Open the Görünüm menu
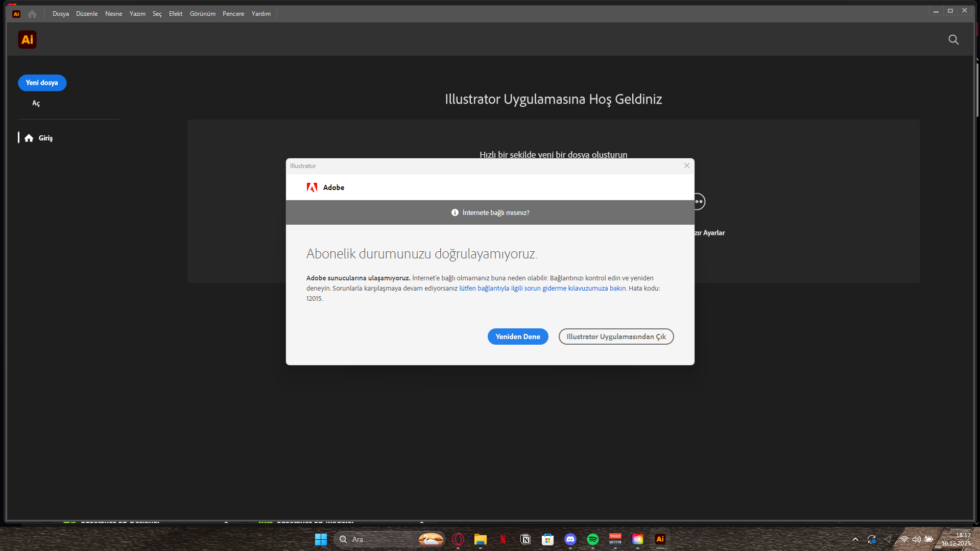The image size is (980, 551). pyautogui.click(x=203, y=14)
